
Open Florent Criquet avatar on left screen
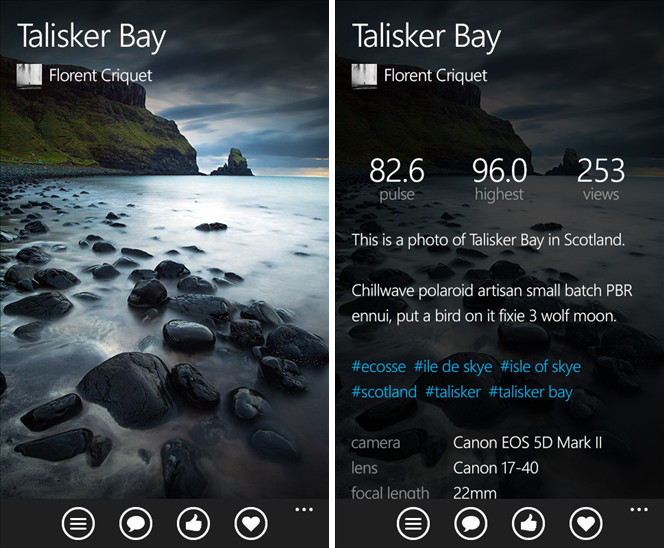[29, 76]
